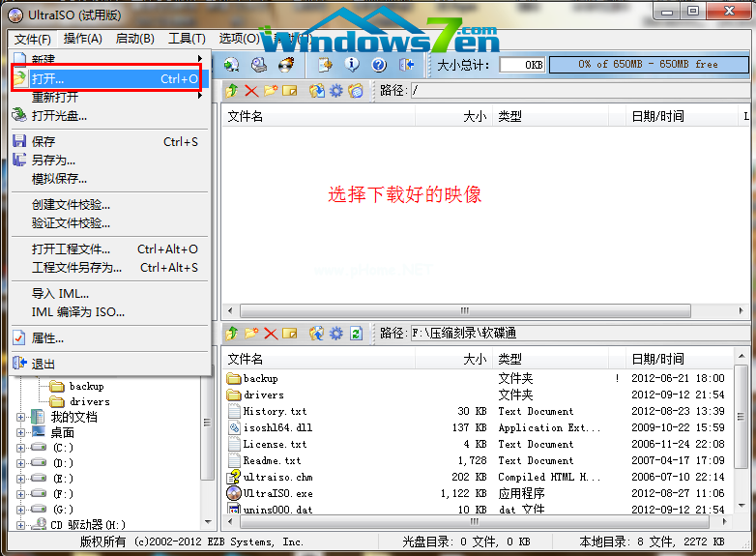Click the red X delete icon in the upper pane

251,91
